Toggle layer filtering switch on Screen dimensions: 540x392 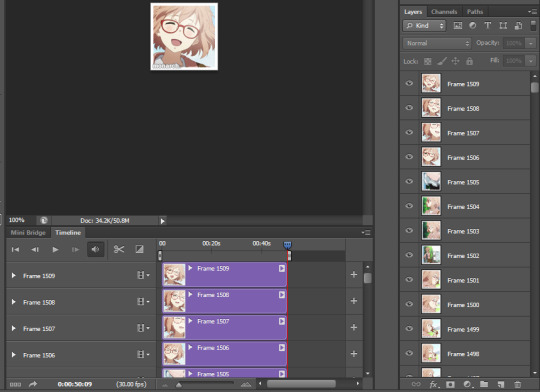pos(533,25)
